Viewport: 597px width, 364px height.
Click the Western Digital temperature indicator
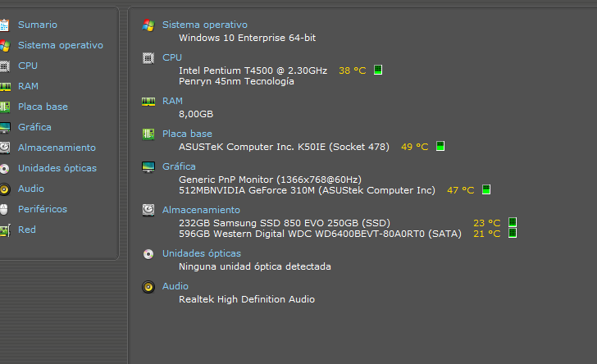click(x=513, y=233)
